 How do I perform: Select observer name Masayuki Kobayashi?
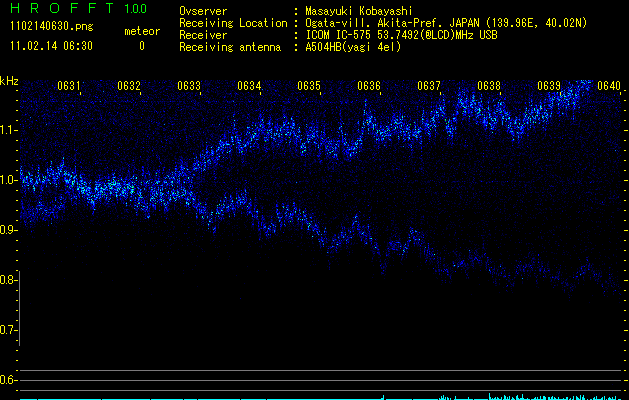pyautogui.click(x=359, y=11)
